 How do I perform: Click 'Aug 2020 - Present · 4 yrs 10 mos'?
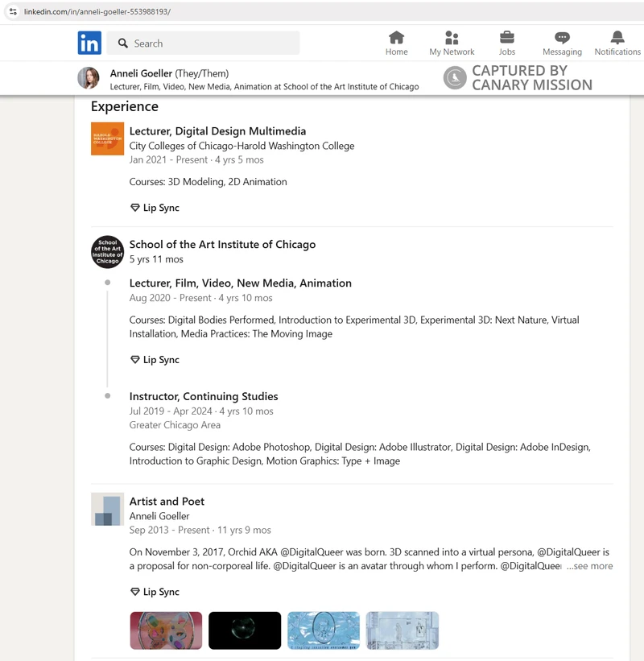click(201, 298)
